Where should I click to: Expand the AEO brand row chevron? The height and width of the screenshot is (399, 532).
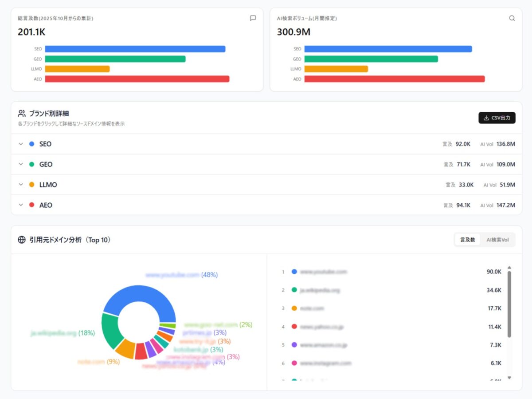pyautogui.click(x=20, y=205)
